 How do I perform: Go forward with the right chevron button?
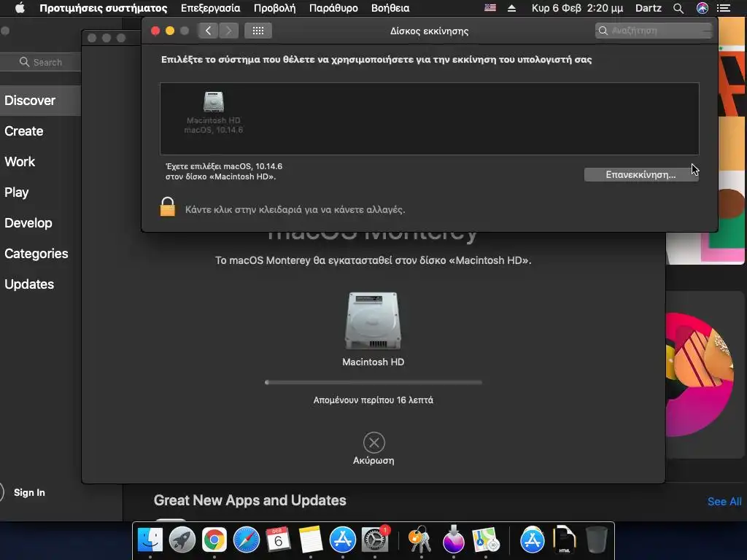coord(228,31)
